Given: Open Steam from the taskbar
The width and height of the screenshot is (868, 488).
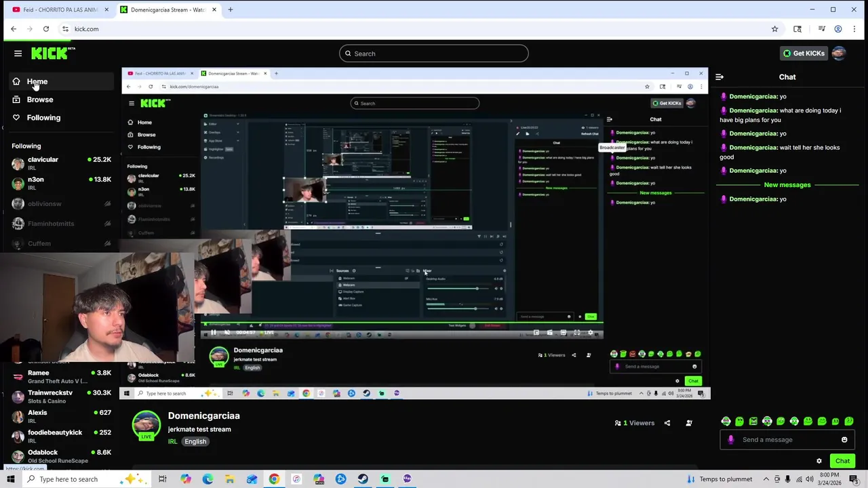Looking at the screenshot, I should tap(363, 479).
